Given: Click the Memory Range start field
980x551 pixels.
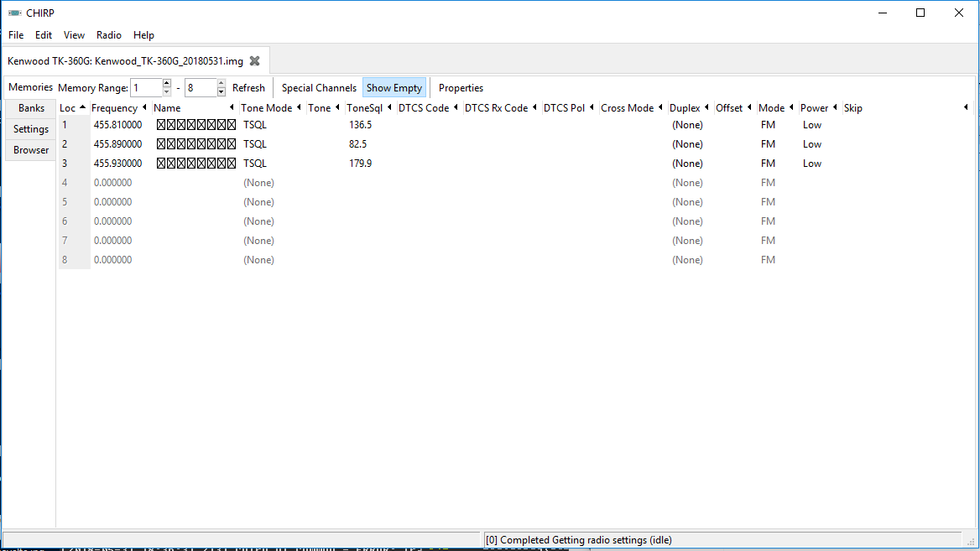Looking at the screenshot, I should 146,88.
